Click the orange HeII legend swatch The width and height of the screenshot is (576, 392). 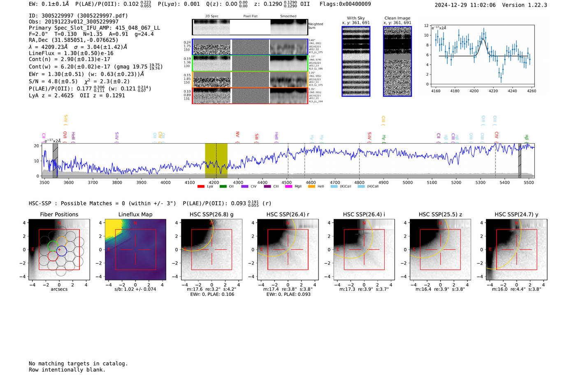click(x=311, y=186)
